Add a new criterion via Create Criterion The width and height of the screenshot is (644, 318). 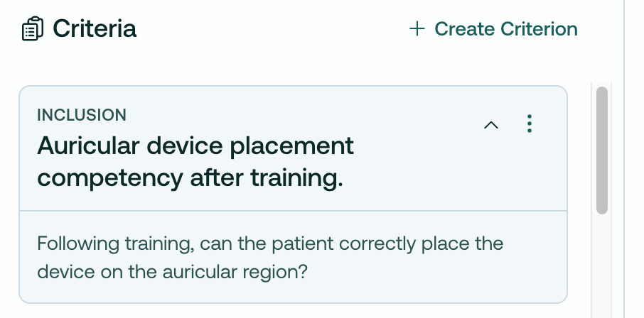(x=494, y=28)
